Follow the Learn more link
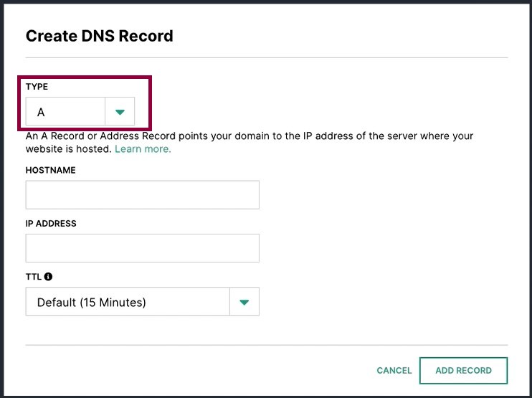The image size is (532, 398). [x=143, y=149]
